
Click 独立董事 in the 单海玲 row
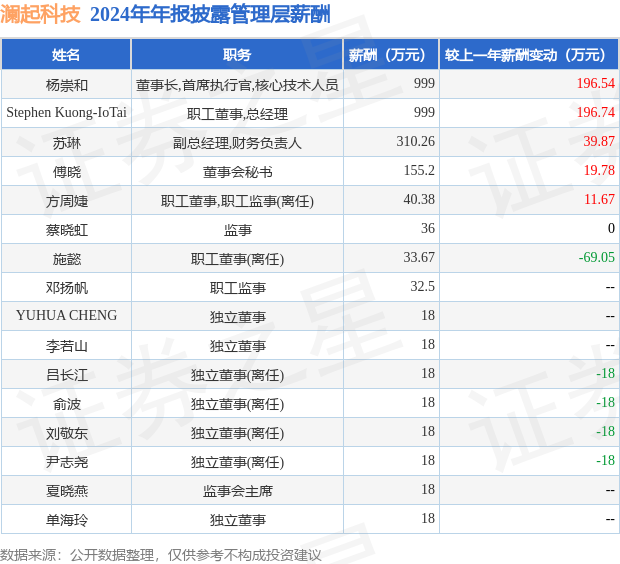point(237,520)
